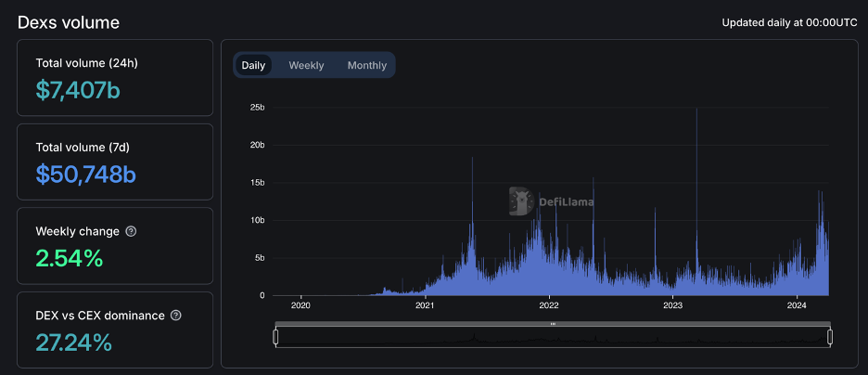The width and height of the screenshot is (868, 375).
Task: Click the Weekly change help icon
Action: coord(131,231)
